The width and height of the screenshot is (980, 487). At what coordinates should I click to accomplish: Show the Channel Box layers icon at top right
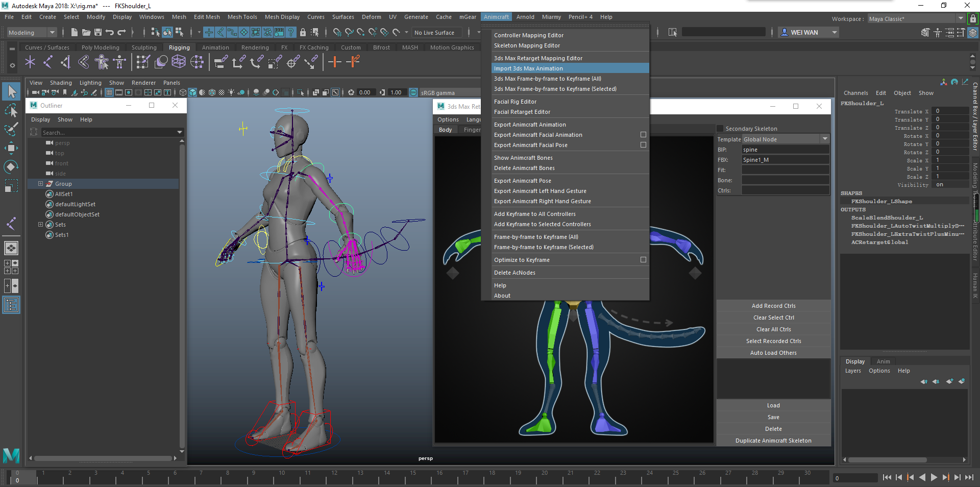[x=973, y=32]
